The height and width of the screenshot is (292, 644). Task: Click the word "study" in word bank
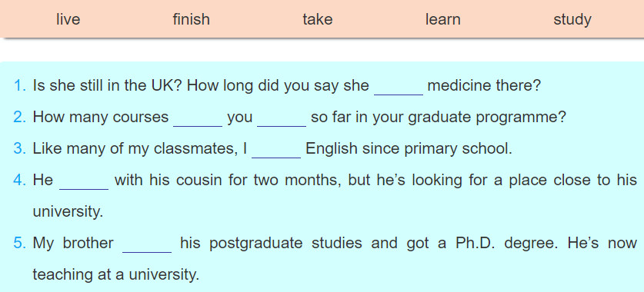coord(572,20)
